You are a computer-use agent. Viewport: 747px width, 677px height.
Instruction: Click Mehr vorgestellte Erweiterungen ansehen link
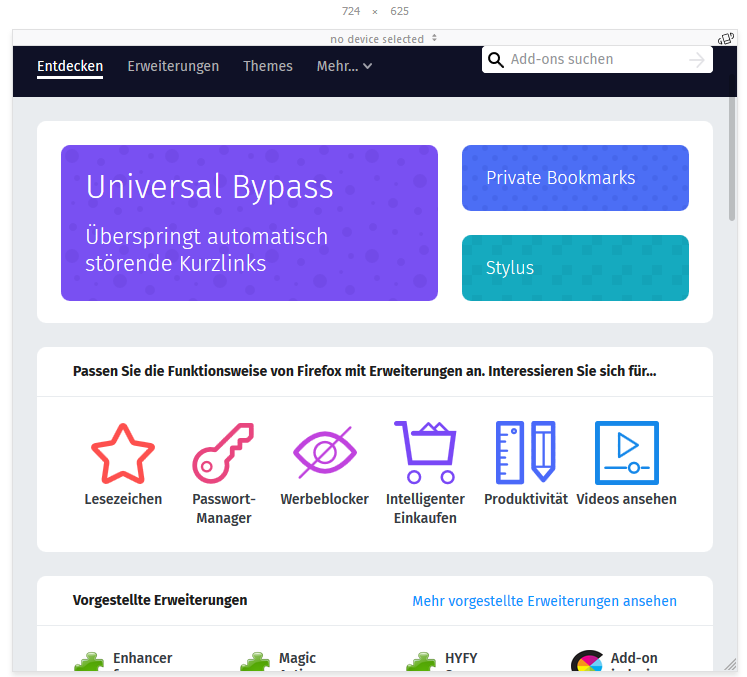click(x=544, y=601)
